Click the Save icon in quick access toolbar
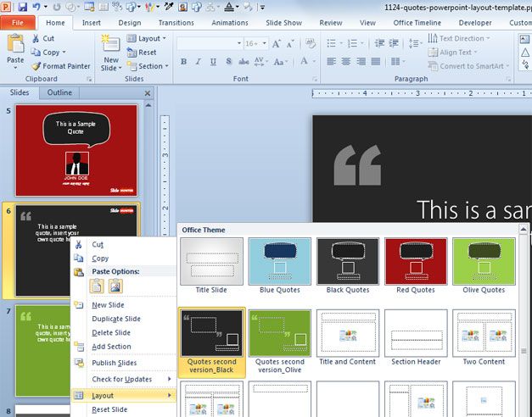Screen dimensions: 532x417 tap(22, 7)
